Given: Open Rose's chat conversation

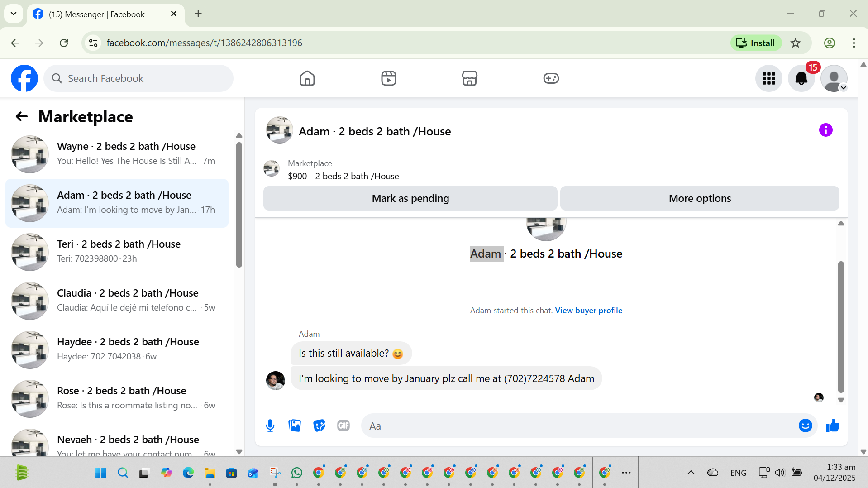Looking at the screenshot, I should [x=117, y=398].
